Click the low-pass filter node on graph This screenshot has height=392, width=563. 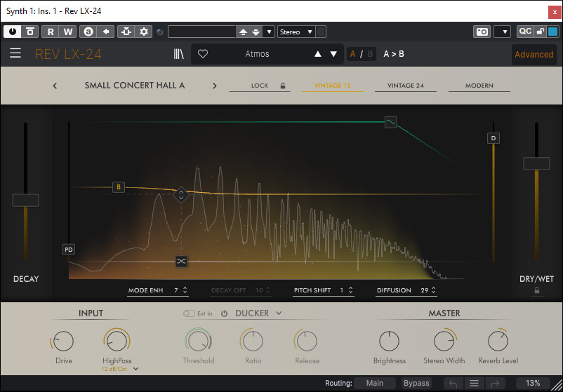(x=391, y=121)
